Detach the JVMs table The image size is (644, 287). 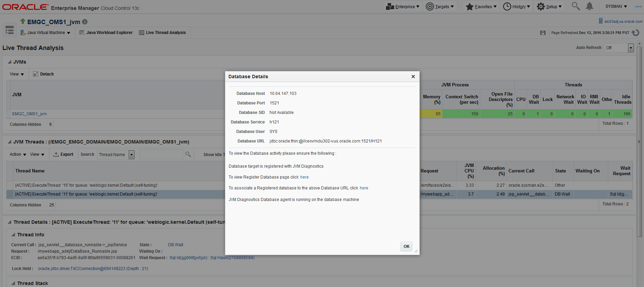(x=43, y=74)
